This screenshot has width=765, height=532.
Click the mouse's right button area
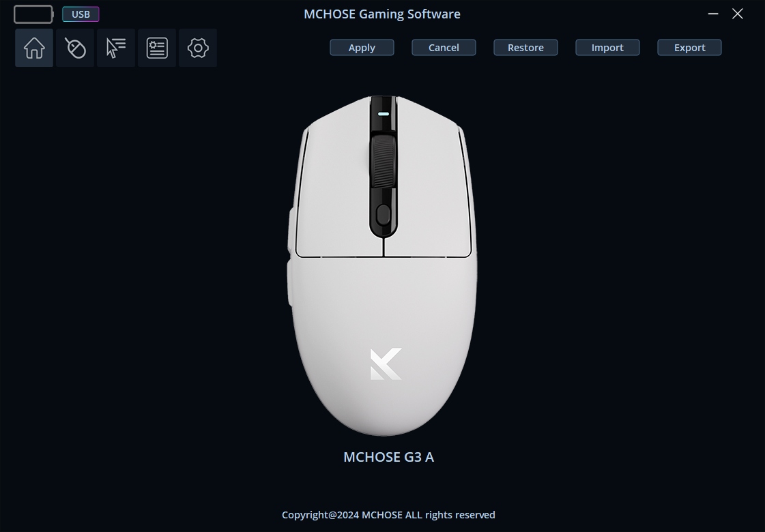click(429, 190)
